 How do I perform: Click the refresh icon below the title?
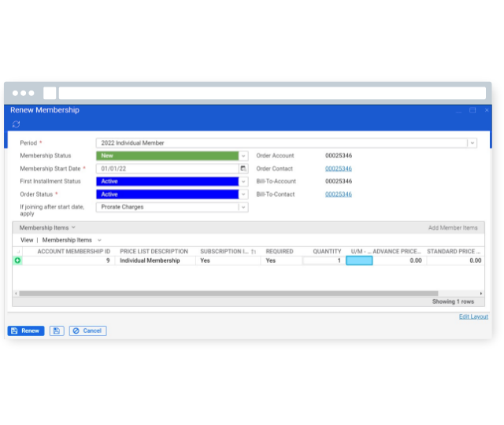[x=16, y=124]
